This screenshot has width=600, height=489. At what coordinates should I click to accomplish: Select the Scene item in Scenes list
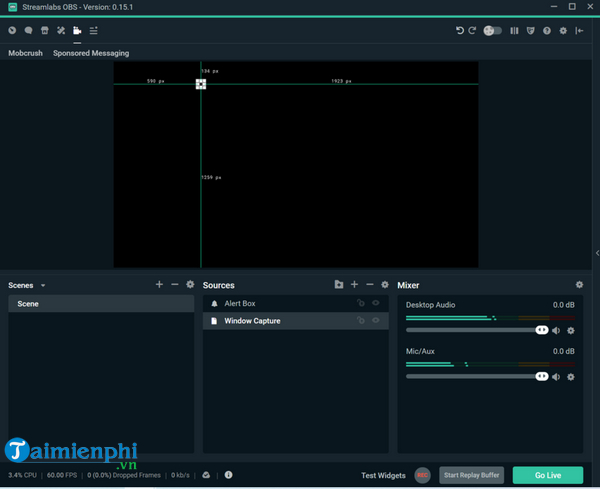click(x=101, y=304)
